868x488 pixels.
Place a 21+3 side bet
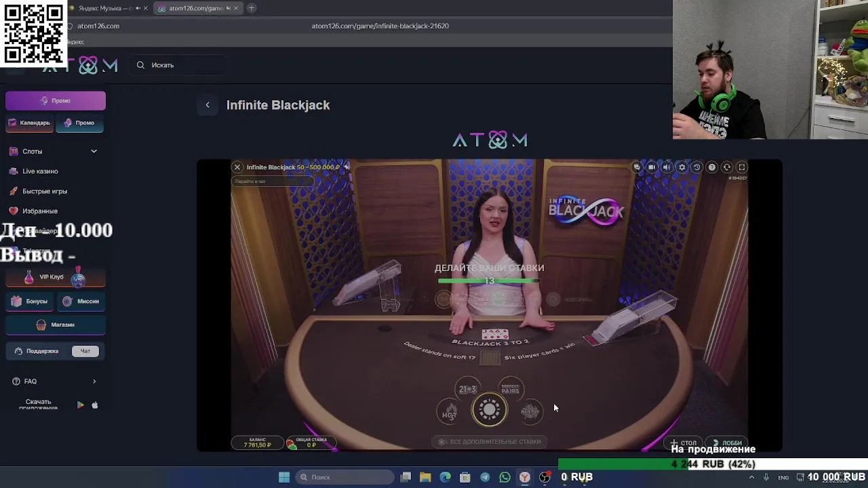pos(468,389)
